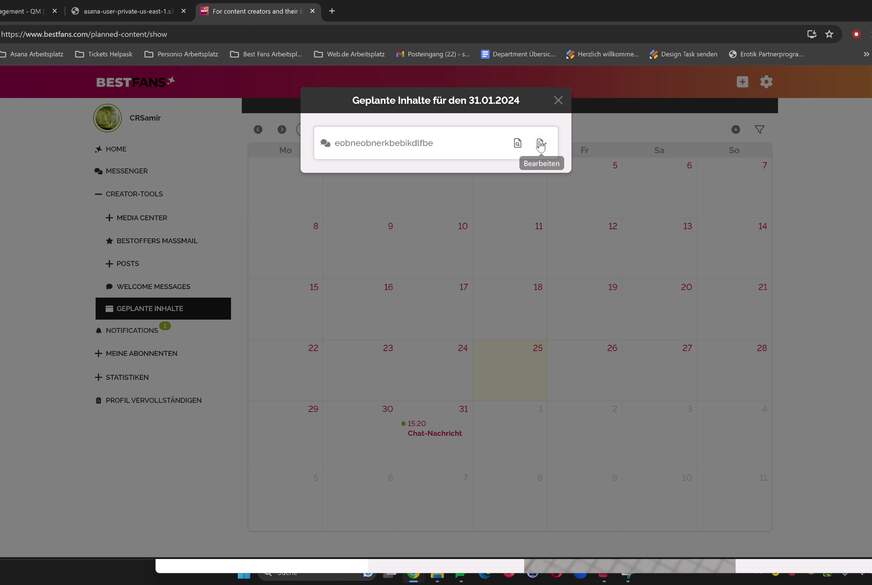The height and width of the screenshot is (585, 872).
Task: Expand the Media Center submenu
Action: 109,218
